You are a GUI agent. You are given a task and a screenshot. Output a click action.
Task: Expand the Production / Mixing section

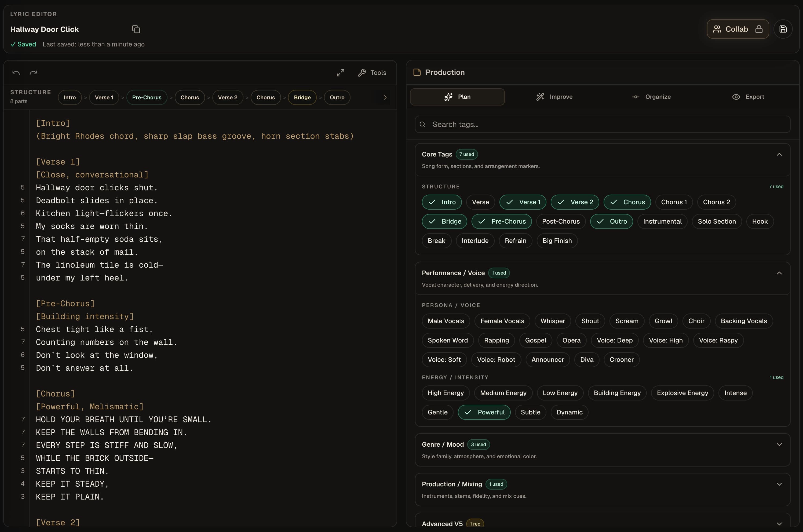[779, 484]
